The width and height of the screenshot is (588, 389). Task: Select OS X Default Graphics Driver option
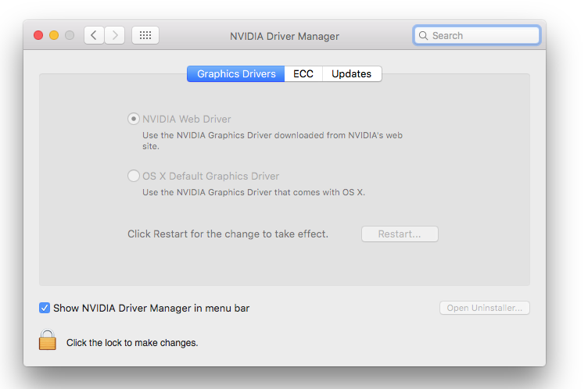pyautogui.click(x=134, y=176)
